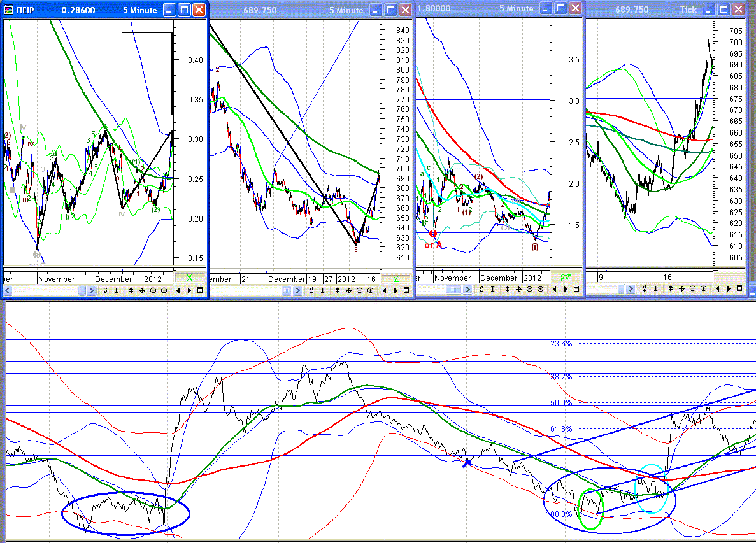The image size is (756, 543).
Task: Click the refresh icon in the 1.80000 window
Action: (x=481, y=289)
